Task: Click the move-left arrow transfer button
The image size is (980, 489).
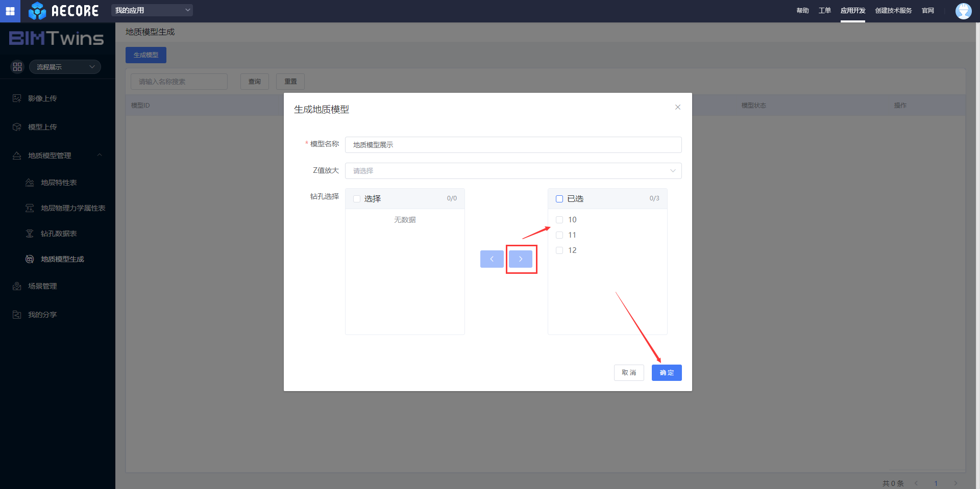Action: coord(492,259)
